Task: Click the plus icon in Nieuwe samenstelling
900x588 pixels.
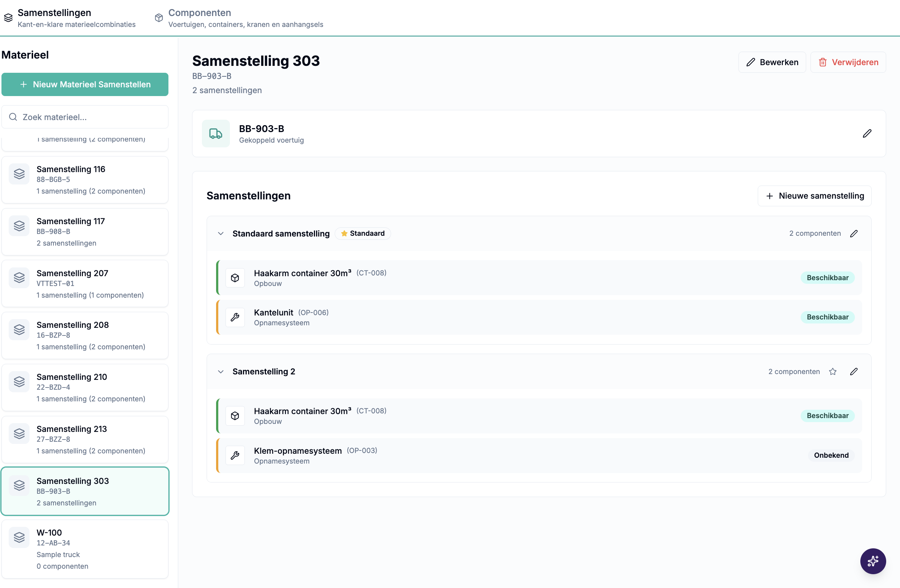Action: pyautogui.click(x=769, y=196)
